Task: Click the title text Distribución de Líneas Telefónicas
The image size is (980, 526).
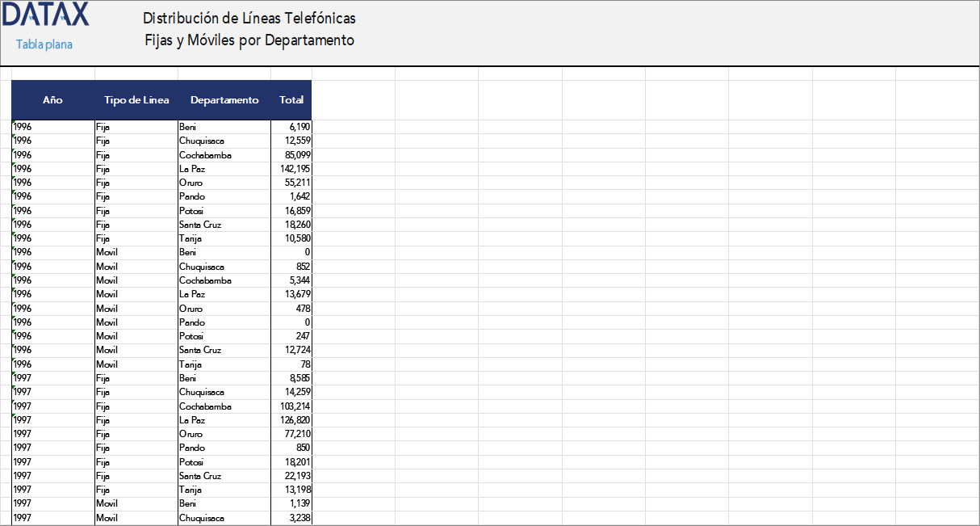Action: click(249, 19)
